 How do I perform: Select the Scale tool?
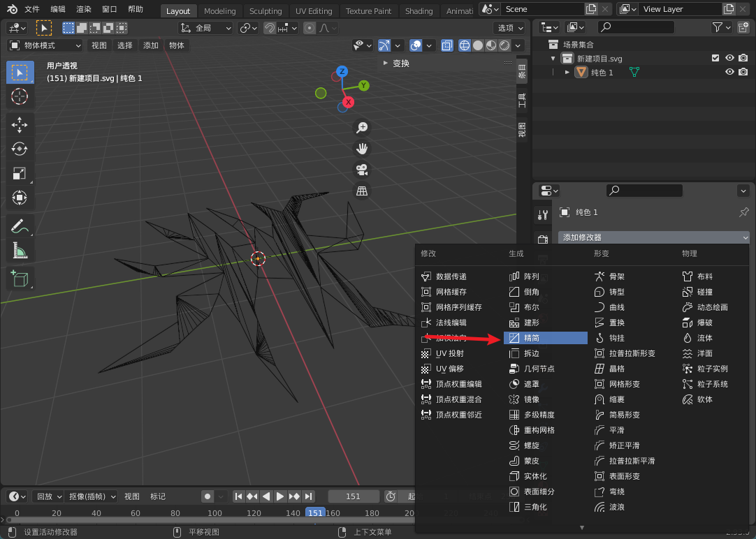point(20,173)
